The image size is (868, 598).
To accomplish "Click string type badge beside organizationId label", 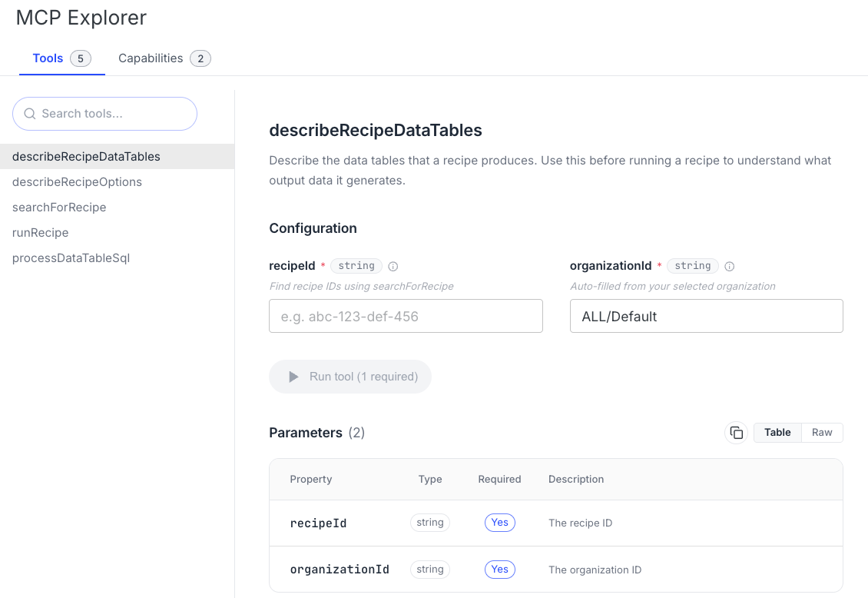I will [693, 266].
